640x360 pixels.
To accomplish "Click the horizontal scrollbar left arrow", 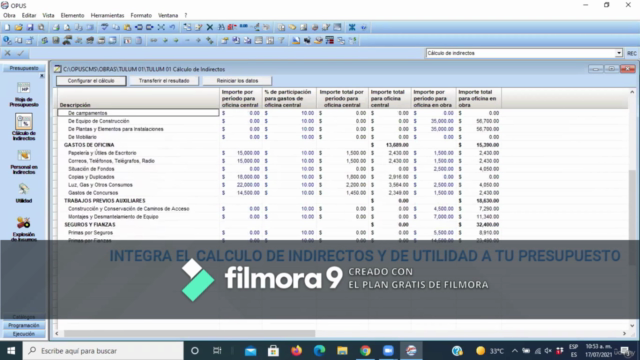I will (57, 333).
